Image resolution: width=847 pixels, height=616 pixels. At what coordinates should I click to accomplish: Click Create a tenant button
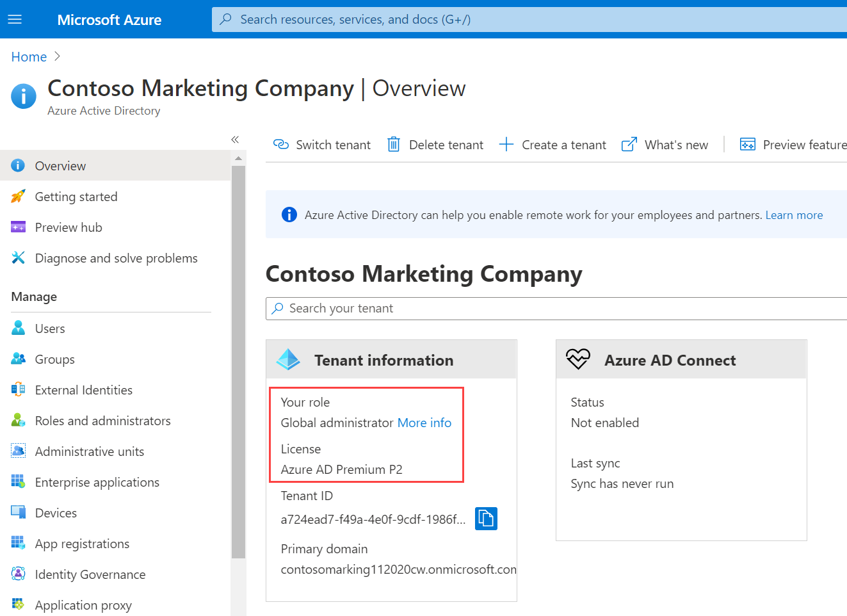553,145
